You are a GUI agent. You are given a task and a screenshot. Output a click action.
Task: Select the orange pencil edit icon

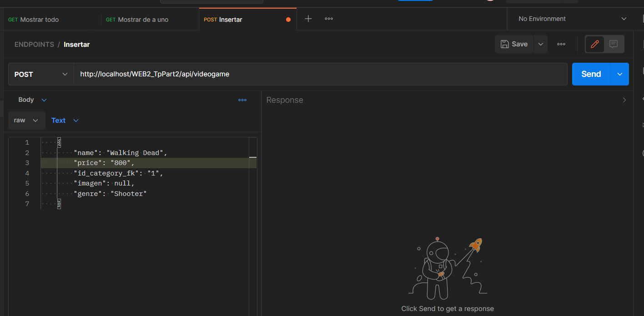coord(595,44)
